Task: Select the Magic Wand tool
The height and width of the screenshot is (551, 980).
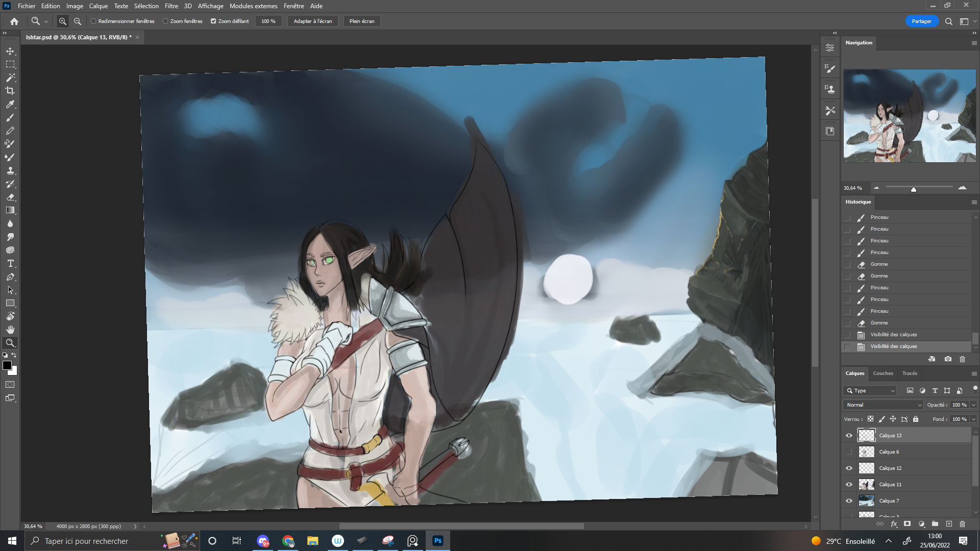Action: (x=10, y=78)
